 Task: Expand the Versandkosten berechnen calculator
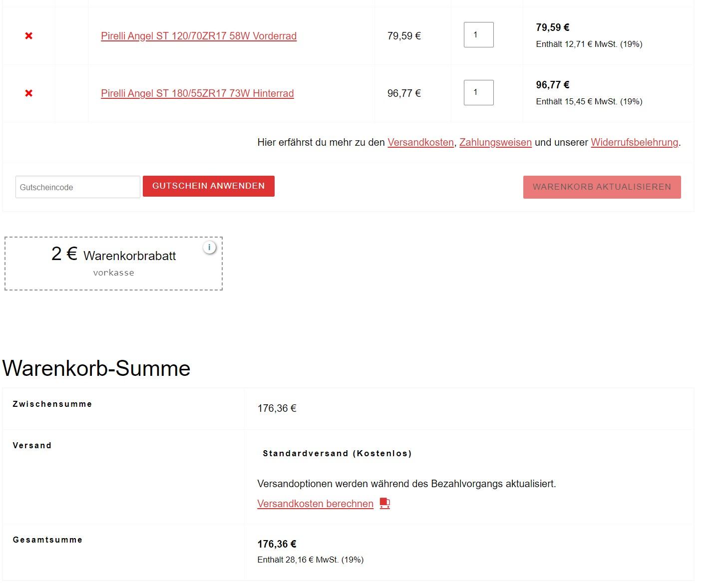point(315,504)
